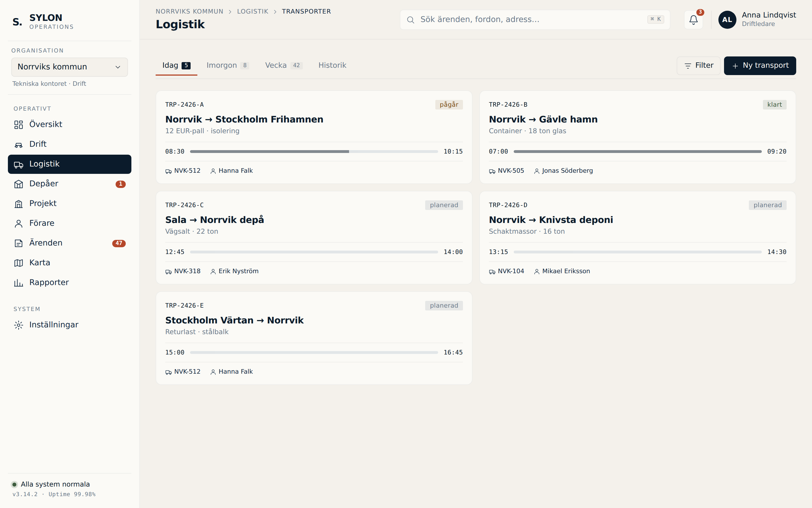812x508 pixels.
Task: Open the Norrvik → Gävle hamn card
Action: (x=637, y=137)
